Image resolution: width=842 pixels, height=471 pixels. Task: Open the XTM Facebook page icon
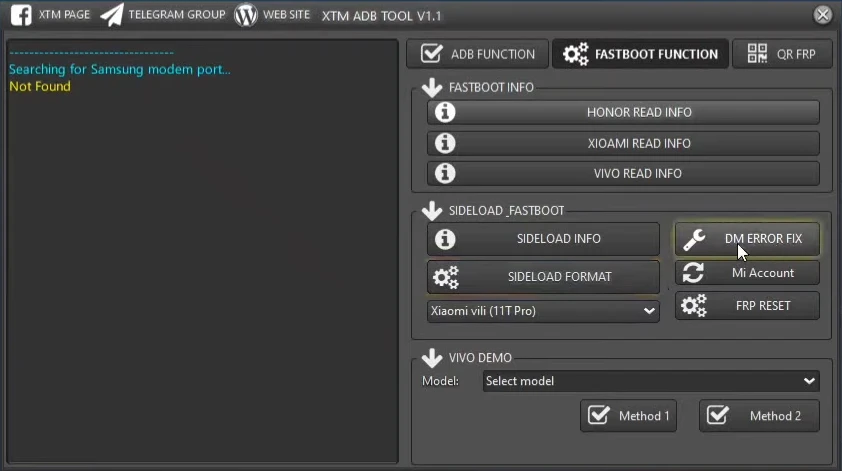(21, 15)
